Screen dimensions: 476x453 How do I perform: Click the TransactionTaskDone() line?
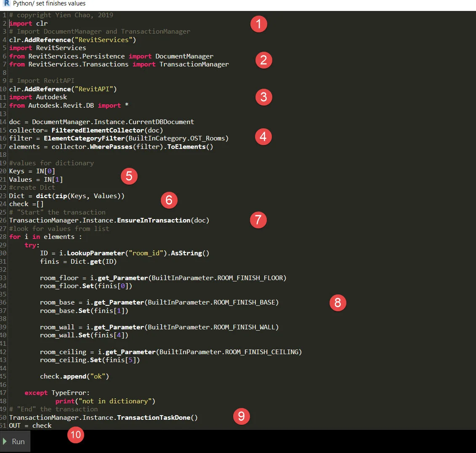(104, 418)
